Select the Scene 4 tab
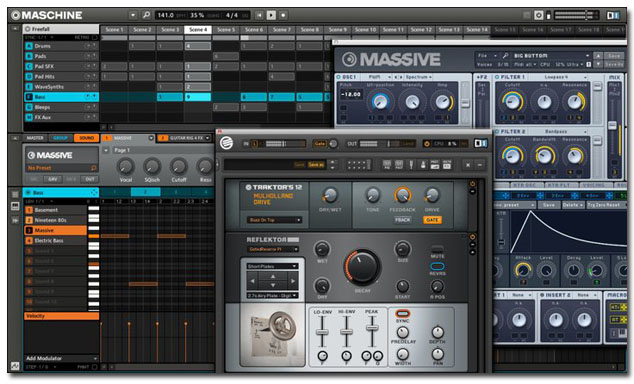This screenshot has height=384, width=634. (x=198, y=30)
